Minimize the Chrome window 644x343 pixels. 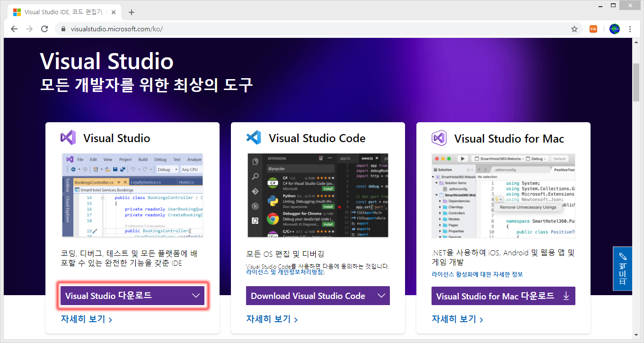pos(600,6)
